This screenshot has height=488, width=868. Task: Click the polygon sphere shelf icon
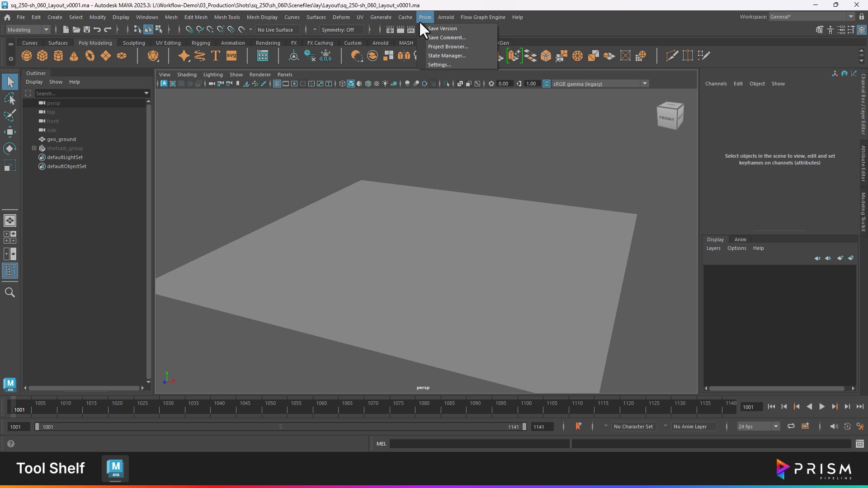(x=27, y=56)
